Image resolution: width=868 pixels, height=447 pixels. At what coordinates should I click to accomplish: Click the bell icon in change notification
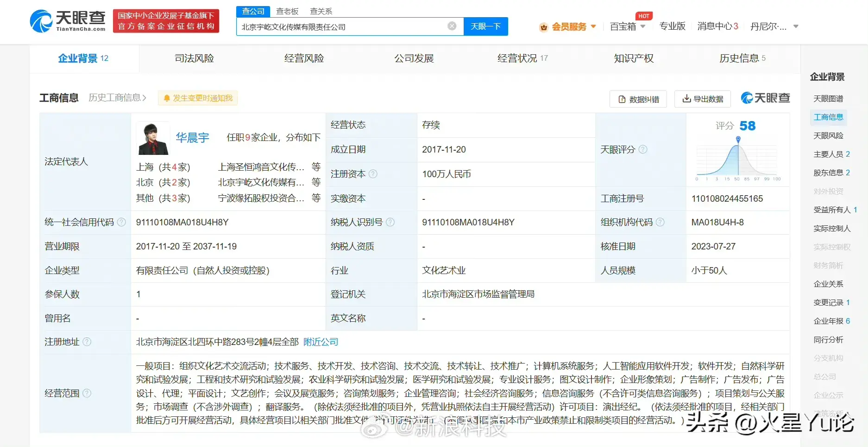[x=167, y=98]
